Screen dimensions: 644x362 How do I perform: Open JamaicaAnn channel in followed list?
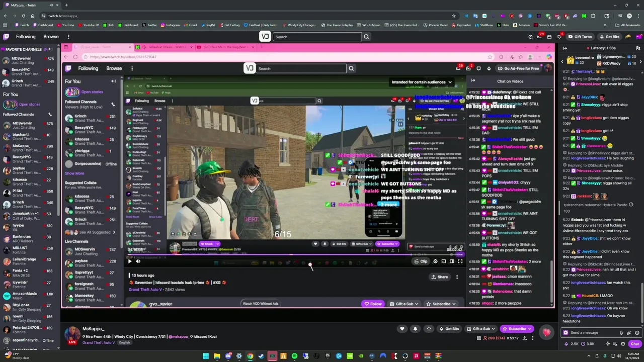(x=29, y=216)
